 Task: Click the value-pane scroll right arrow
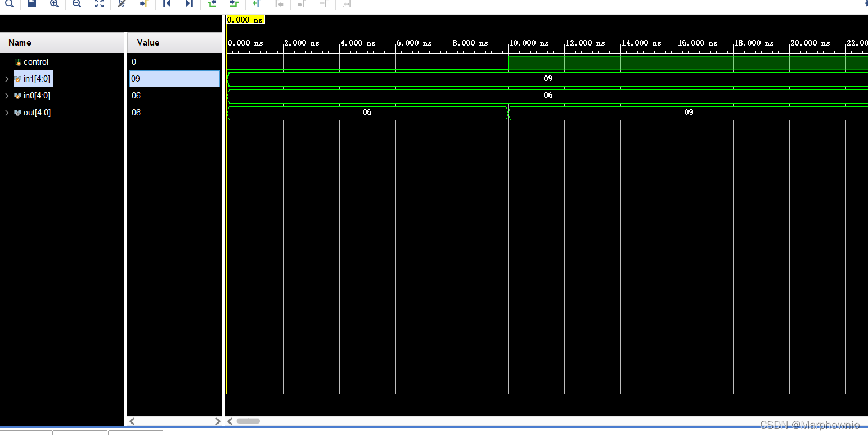(218, 421)
